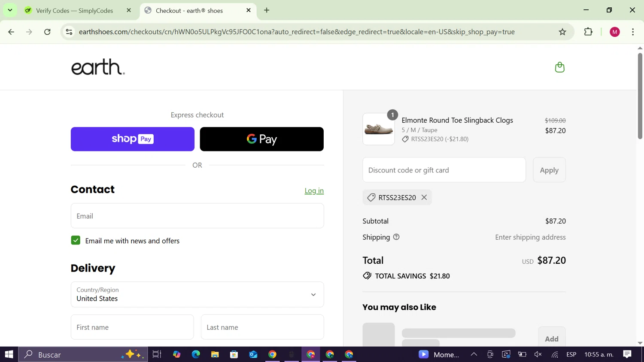Pay with Google Pay button
Image resolution: width=644 pixels, height=362 pixels.
(262, 139)
